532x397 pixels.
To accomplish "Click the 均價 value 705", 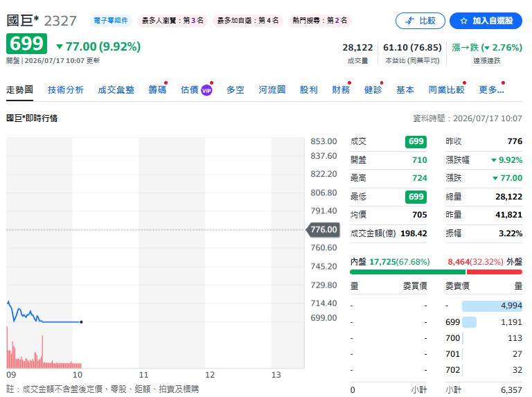I will tap(419, 215).
